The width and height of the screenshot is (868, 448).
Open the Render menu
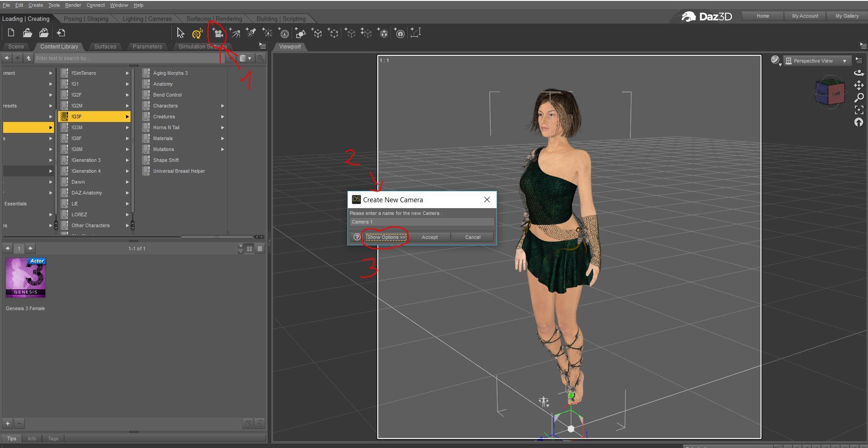(73, 5)
